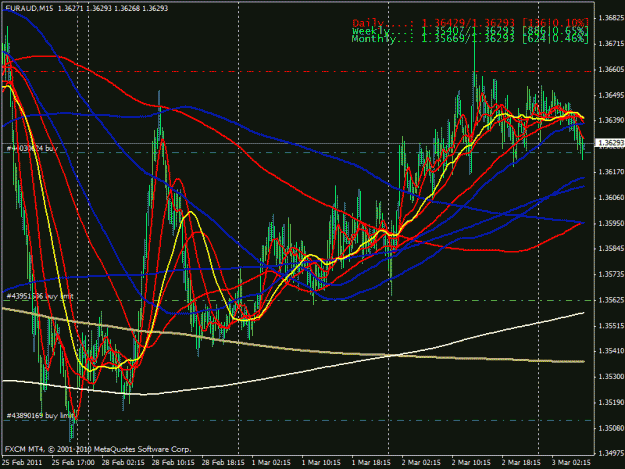Click the 1.36060 price scale label
Screen dimensions: 625x469
pos(611,198)
